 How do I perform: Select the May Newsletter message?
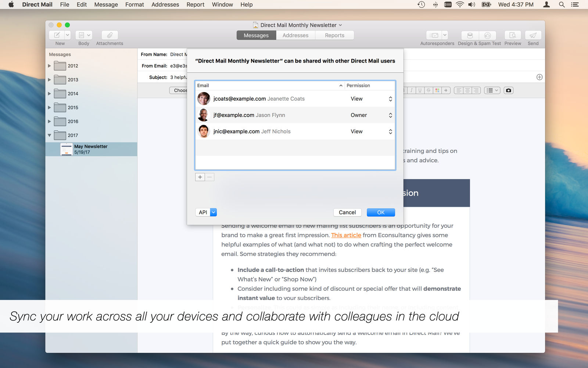coord(91,149)
